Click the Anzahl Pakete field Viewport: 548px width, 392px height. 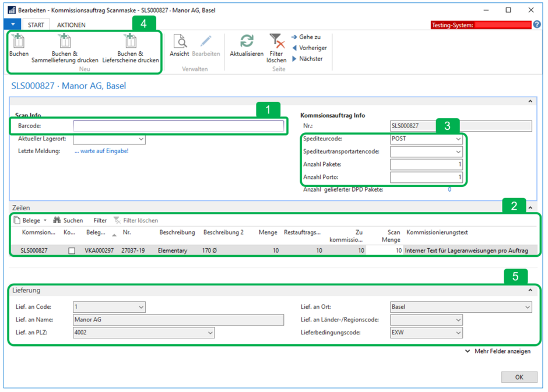(426, 164)
